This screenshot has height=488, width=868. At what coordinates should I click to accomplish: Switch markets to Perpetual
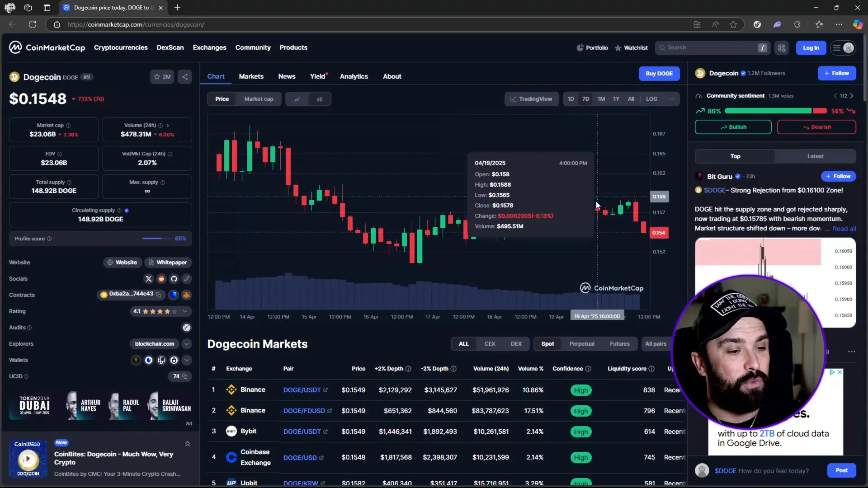[x=582, y=344]
